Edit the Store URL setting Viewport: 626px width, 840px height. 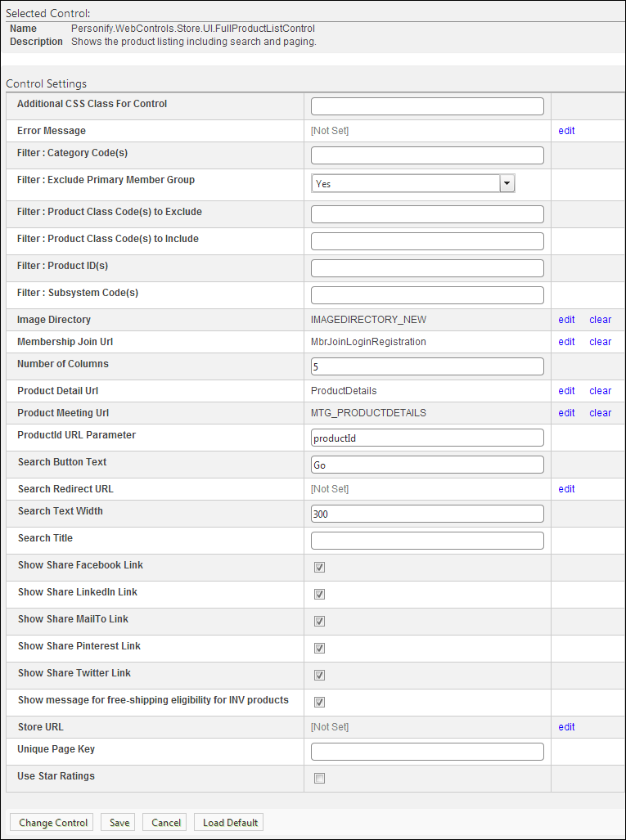[x=566, y=727]
